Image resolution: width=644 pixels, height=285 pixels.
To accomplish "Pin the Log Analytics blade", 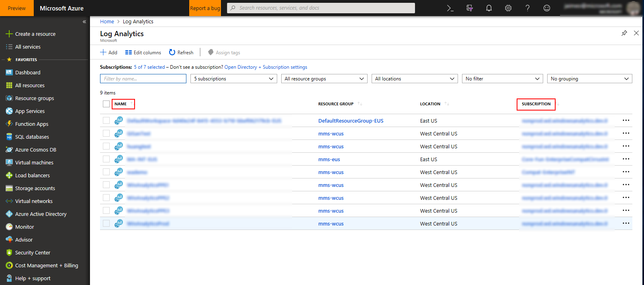I will [624, 33].
